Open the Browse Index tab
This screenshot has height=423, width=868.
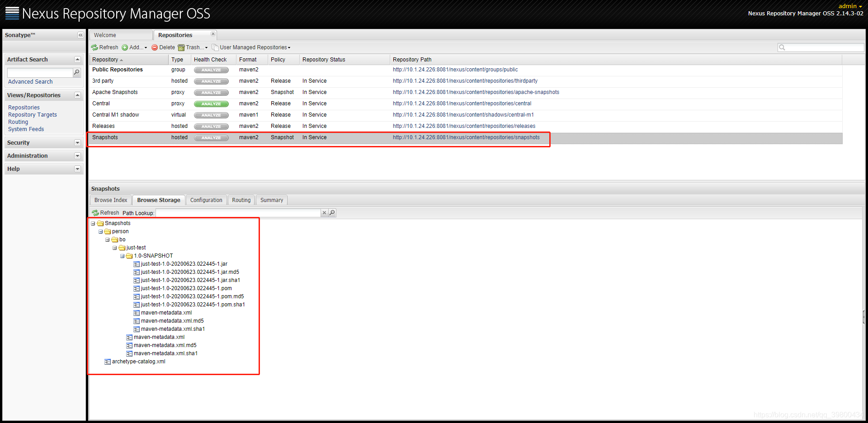tap(111, 200)
